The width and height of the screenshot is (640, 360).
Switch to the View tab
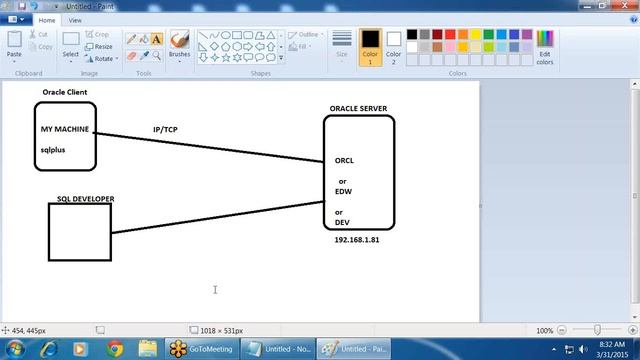[75, 20]
